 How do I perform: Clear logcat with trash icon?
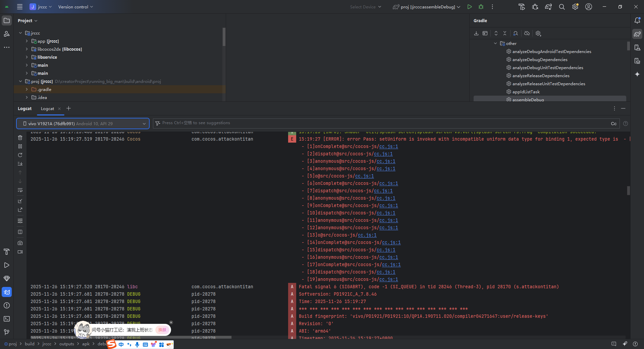20,138
